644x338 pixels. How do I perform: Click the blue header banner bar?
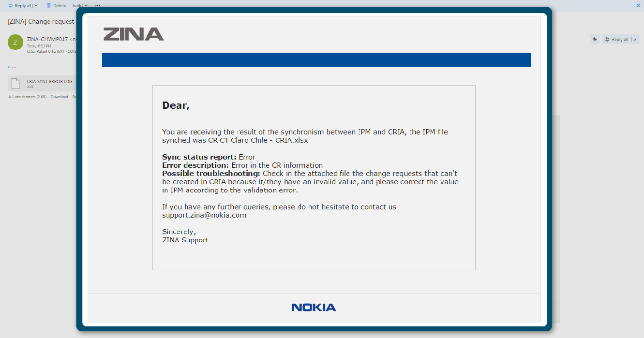click(316, 59)
